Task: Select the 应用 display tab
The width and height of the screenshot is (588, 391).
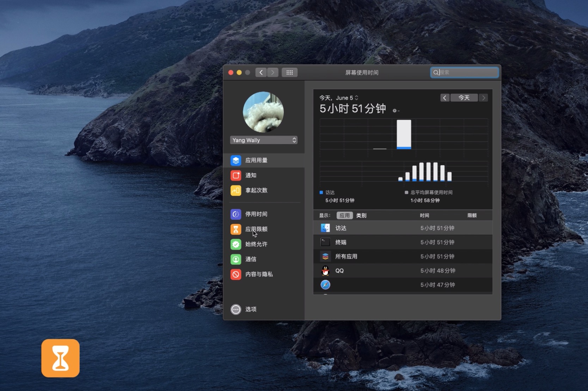Action: coord(344,215)
